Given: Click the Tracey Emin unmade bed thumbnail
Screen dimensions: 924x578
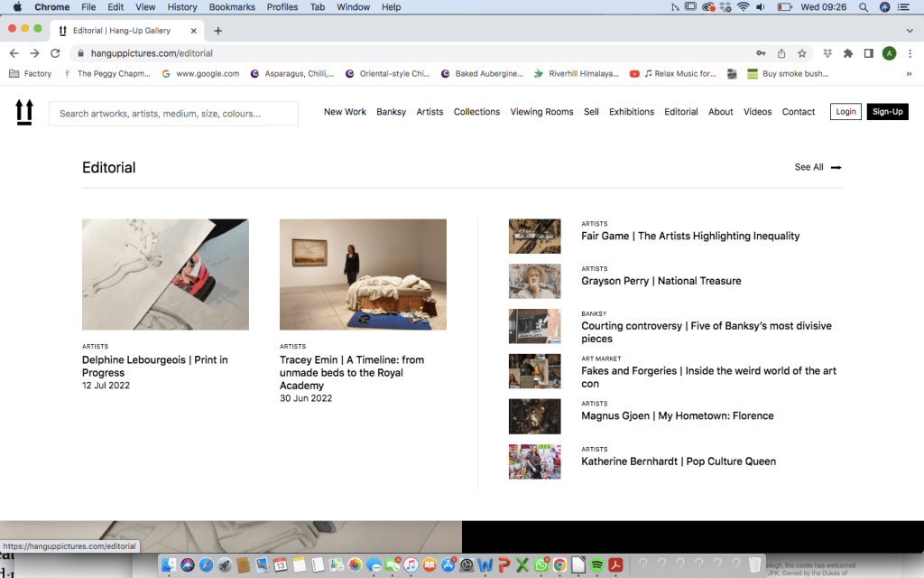Looking at the screenshot, I should point(363,275).
